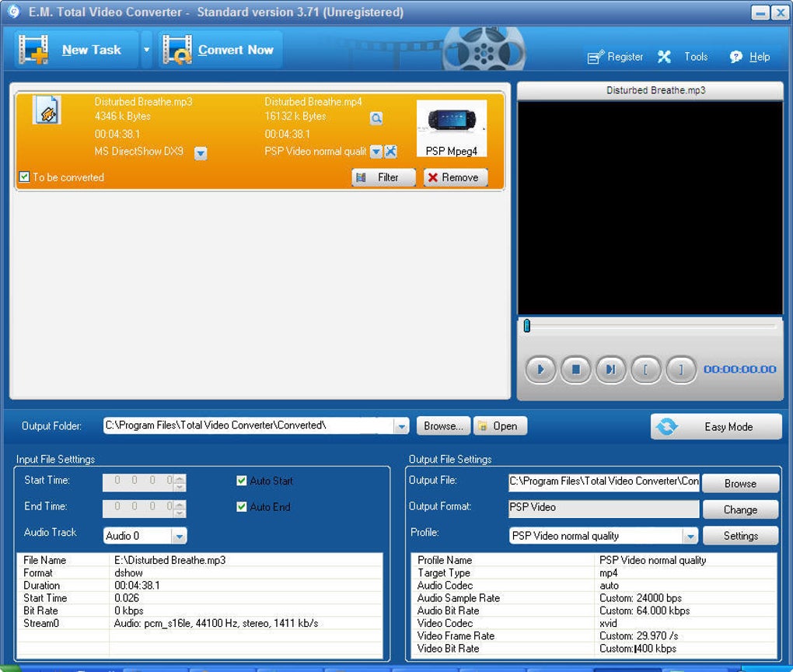The width and height of the screenshot is (793, 672).
Task: Expand the PSP Video normal quality profile dropdown
Action: pos(690,535)
